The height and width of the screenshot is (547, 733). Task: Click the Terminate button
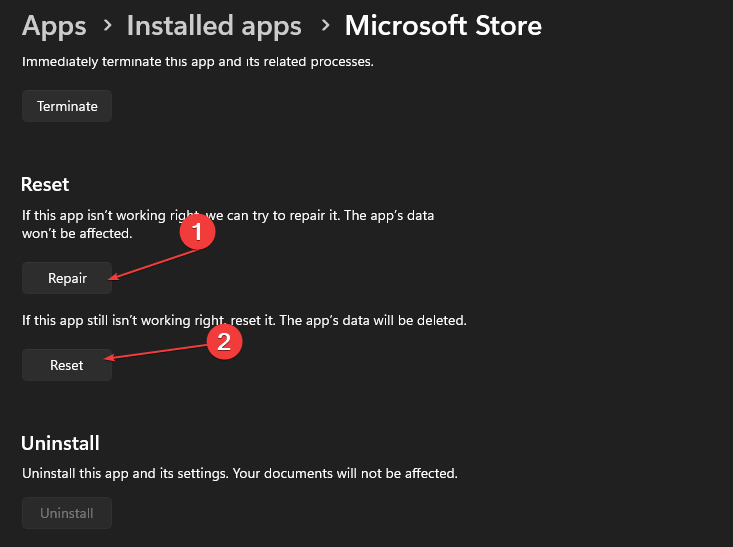coord(67,106)
